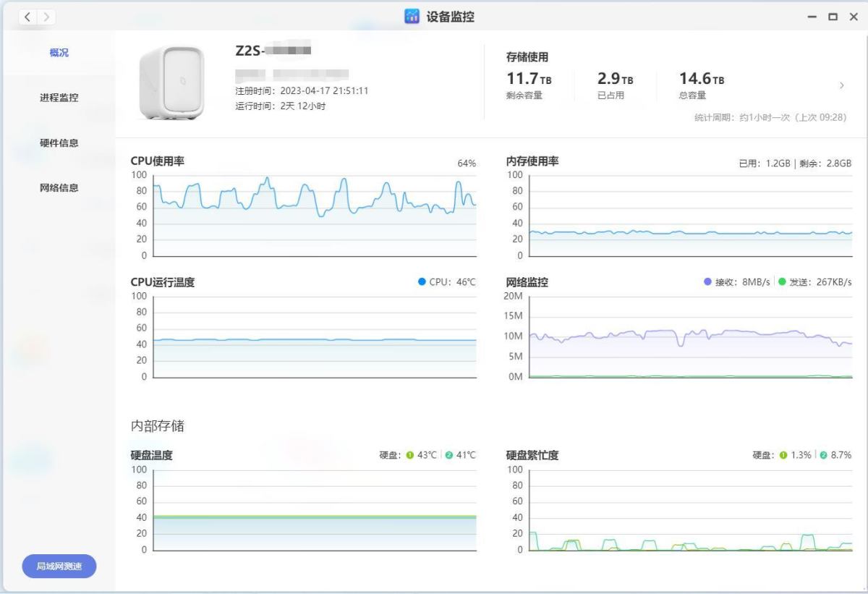868x594 pixels.
Task: Click disk 2 busy-rate legend icon
Action: tap(822, 455)
